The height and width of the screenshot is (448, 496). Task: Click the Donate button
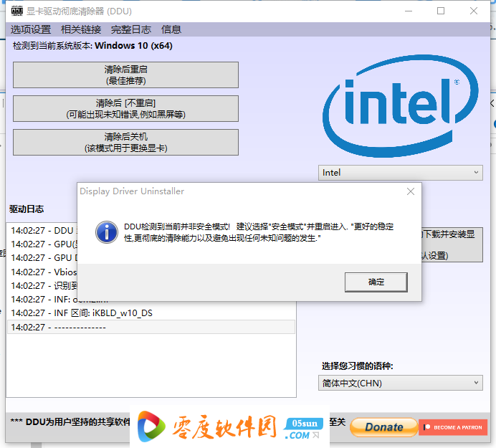pyautogui.click(x=384, y=427)
